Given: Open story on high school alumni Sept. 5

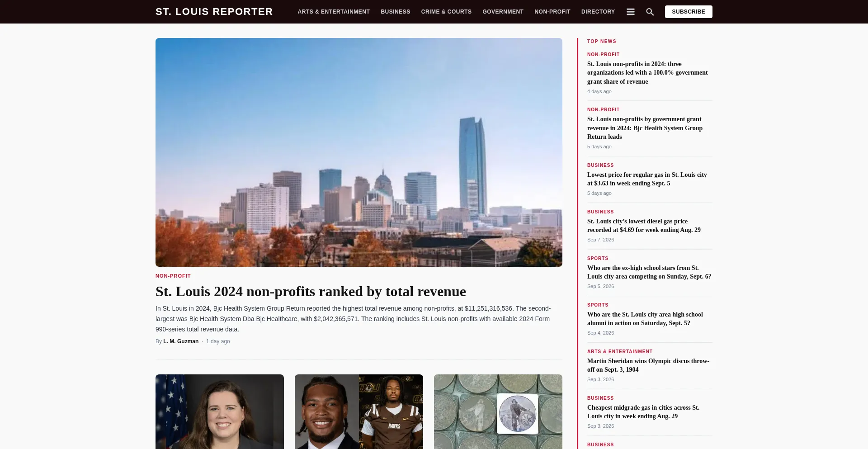Looking at the screenshot, I should point(645,319).
